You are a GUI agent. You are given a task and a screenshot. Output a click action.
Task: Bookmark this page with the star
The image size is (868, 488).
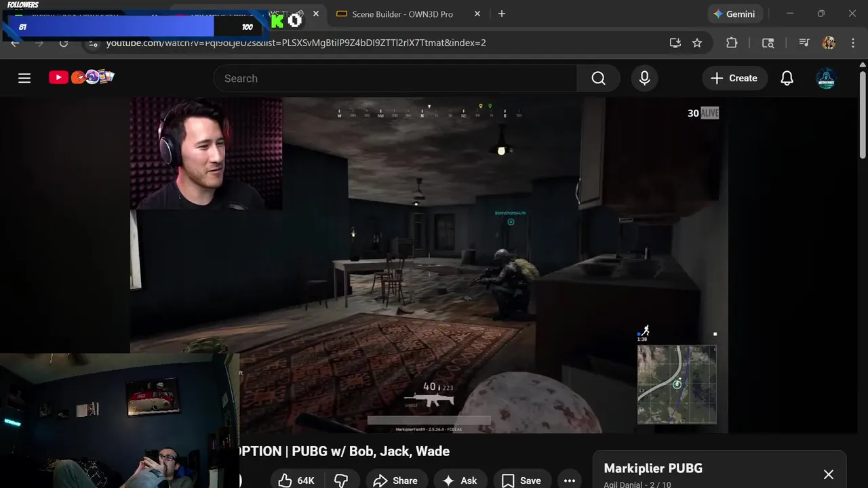(x=697, y=43)
